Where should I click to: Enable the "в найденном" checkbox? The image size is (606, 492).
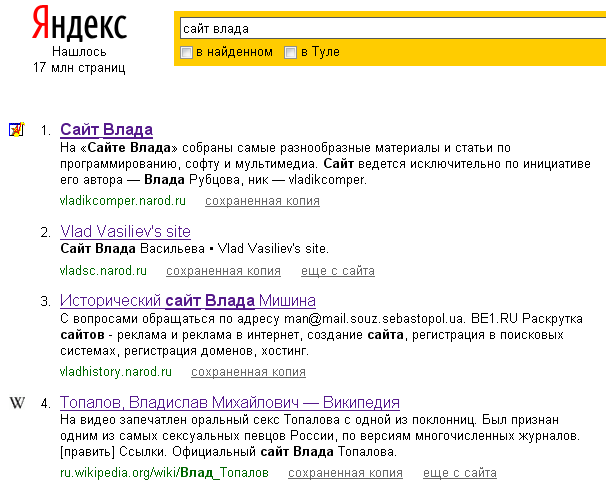click(186, 52)
